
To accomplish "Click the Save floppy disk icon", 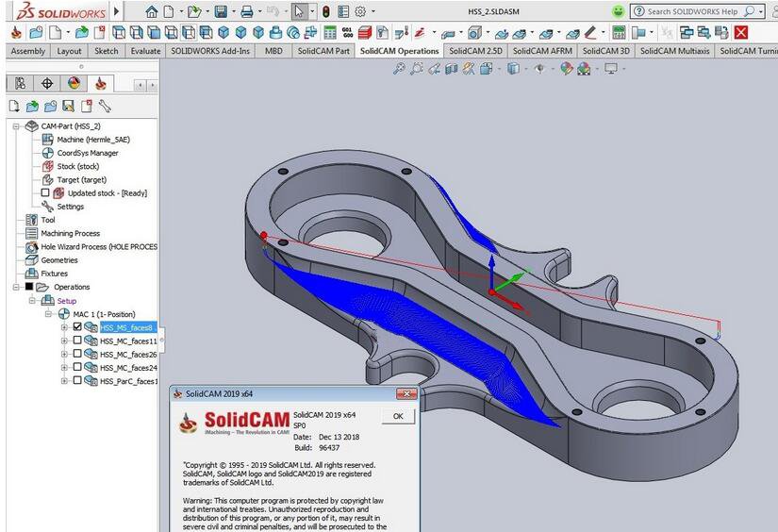I will coord(221,11).
